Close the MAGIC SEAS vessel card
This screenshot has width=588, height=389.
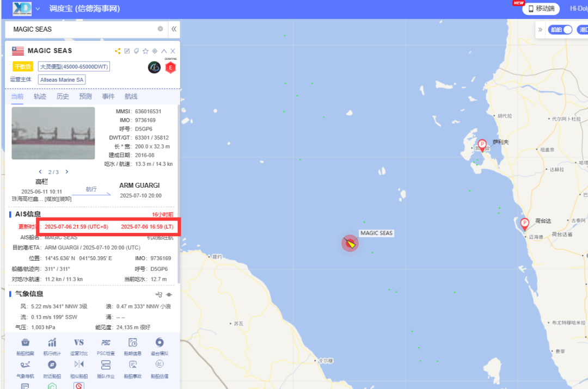(173, 51)
